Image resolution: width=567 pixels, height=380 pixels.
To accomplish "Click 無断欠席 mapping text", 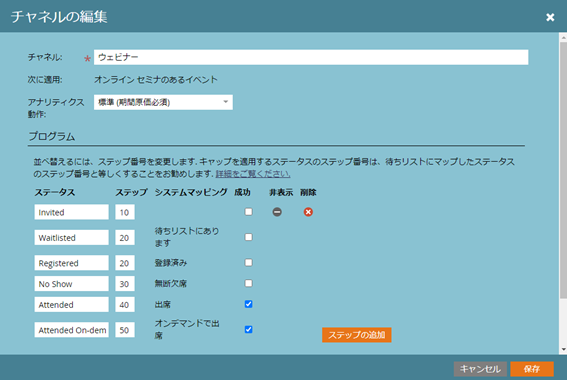I will coord(171,283).
